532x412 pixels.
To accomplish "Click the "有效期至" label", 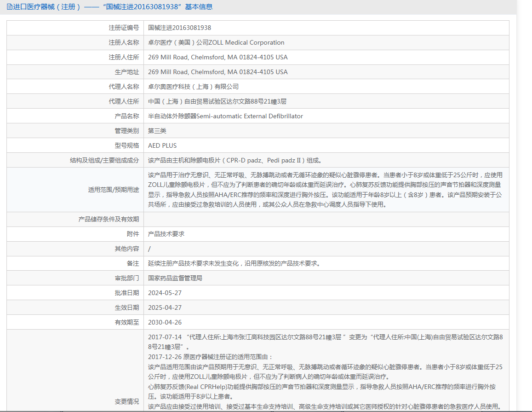I will tap(127, 322).
